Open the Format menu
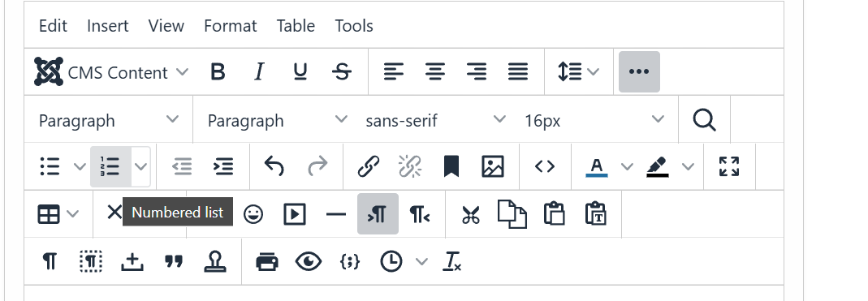This screenshot has height=301, width=868. click(231, 25)
